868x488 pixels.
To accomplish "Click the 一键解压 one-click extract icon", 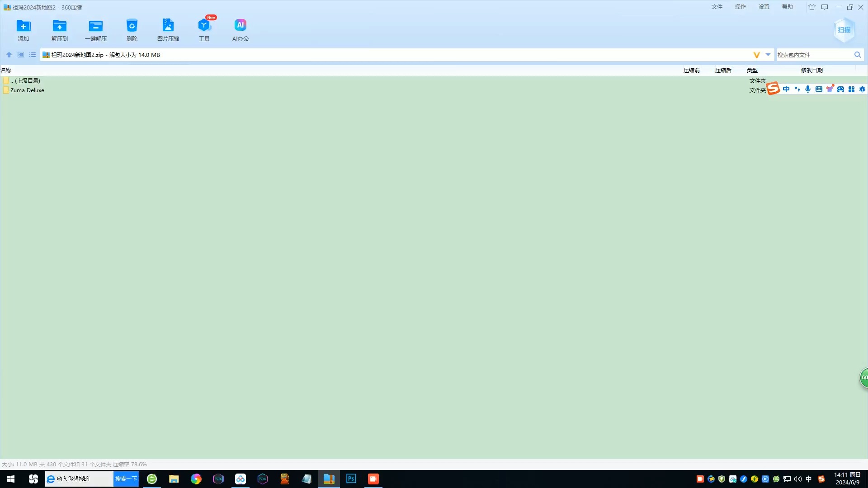I will click(96, 30).
